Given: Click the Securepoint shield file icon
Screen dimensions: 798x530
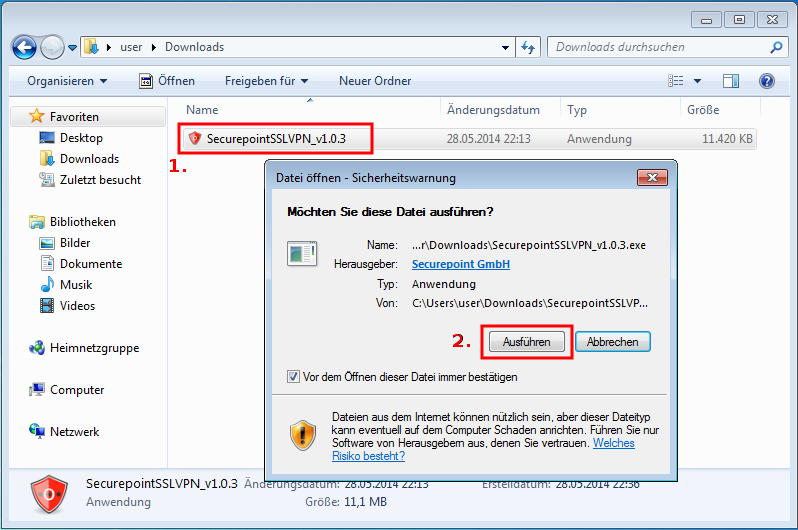Looking at the screenshot, I should coord(195,138).
